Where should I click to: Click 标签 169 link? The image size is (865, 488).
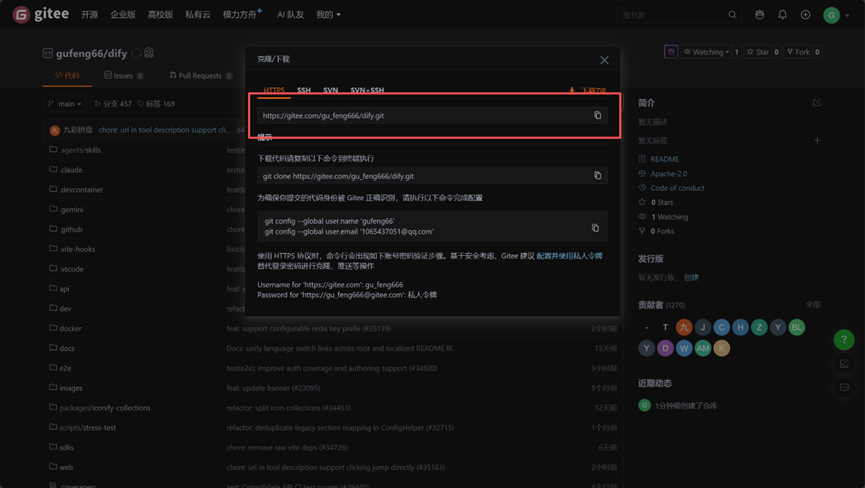[x=156, y=104]
